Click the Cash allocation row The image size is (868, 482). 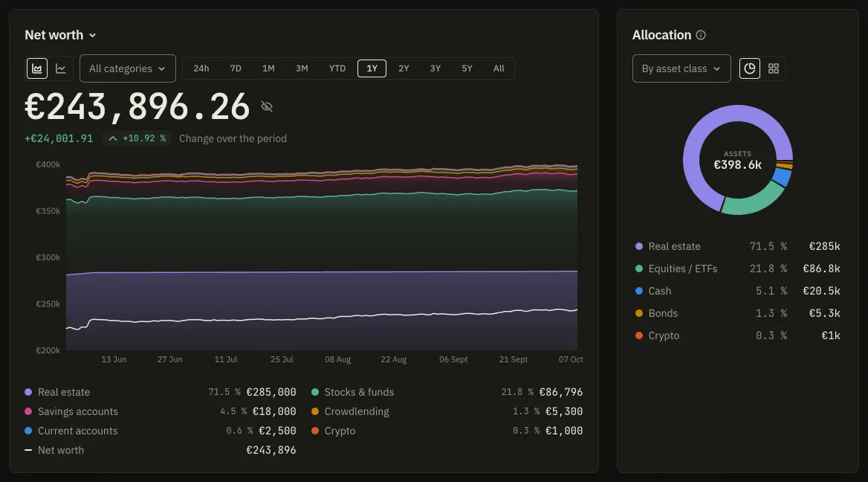click(738, 291)
